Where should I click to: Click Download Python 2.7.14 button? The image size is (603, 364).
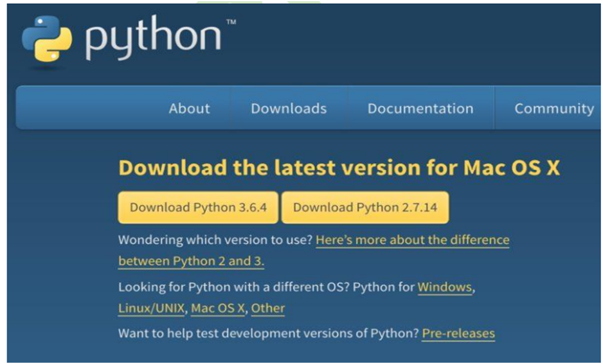(365, 207)
